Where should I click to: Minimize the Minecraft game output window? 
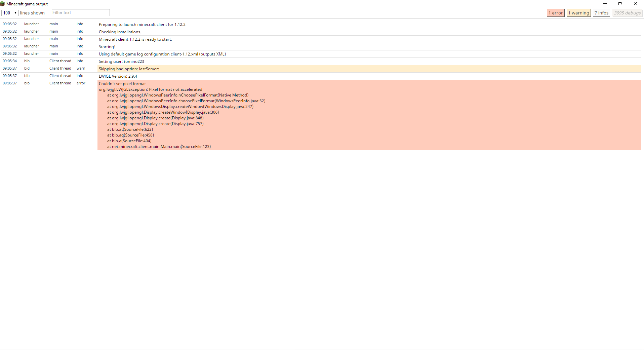coord(605,4)
